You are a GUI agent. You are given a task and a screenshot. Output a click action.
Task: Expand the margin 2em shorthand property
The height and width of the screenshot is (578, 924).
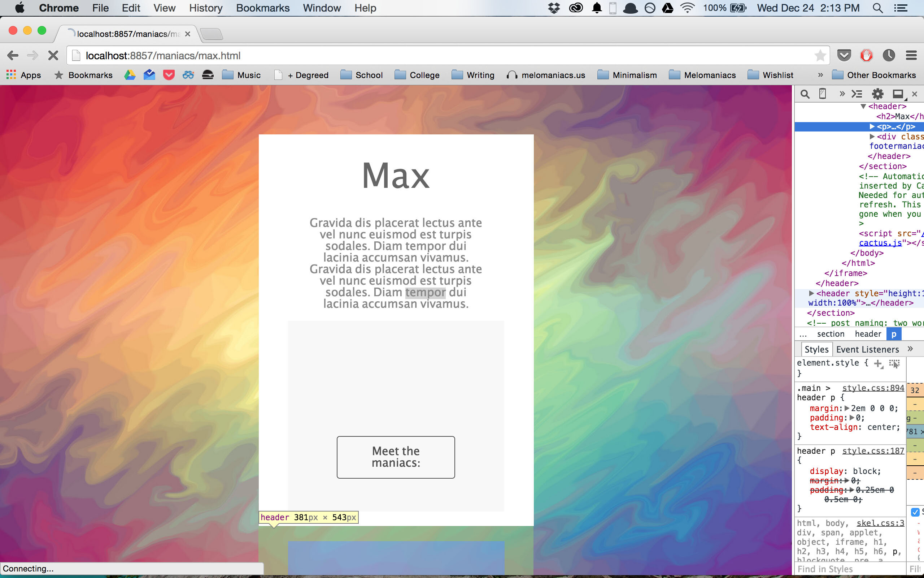pos(846,408)
